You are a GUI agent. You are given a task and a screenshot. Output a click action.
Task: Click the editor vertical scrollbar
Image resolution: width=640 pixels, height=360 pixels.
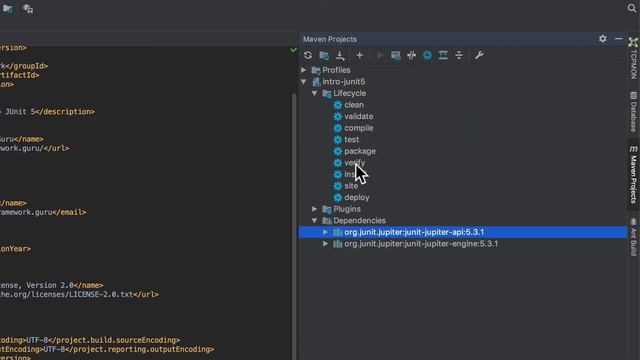pos(293,227)
